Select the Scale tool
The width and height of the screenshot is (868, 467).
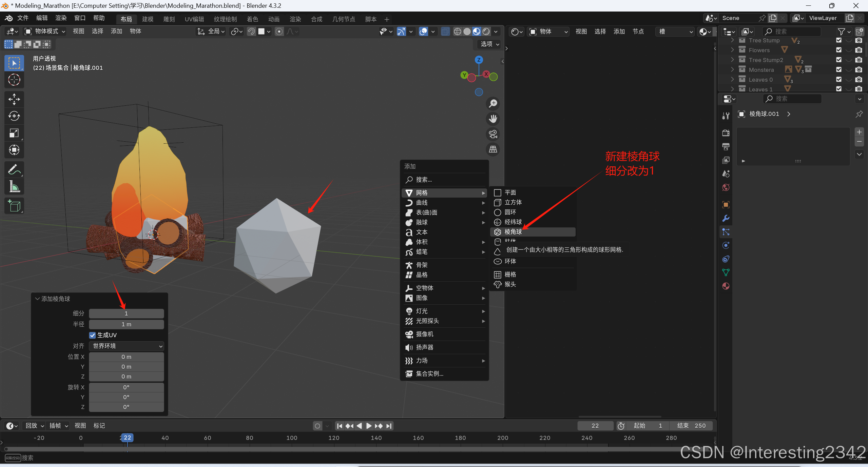[x=14, y=133]
